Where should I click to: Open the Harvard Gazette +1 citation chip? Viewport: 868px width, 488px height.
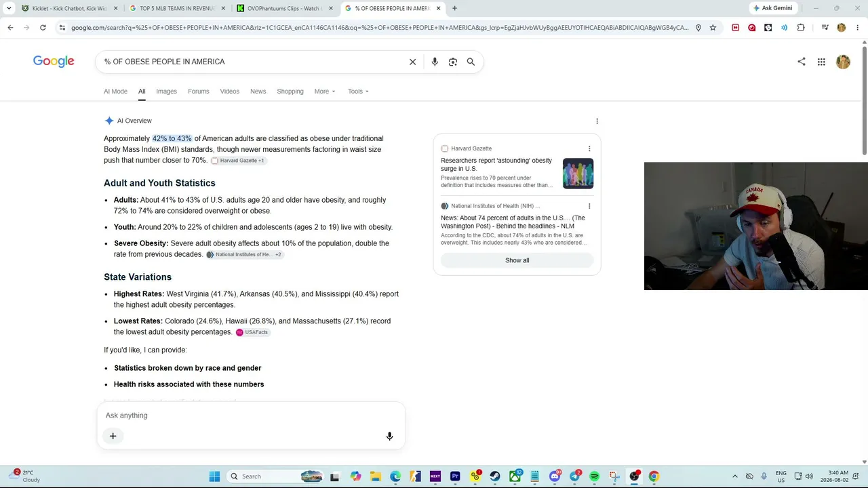click(x=238, y=161)
